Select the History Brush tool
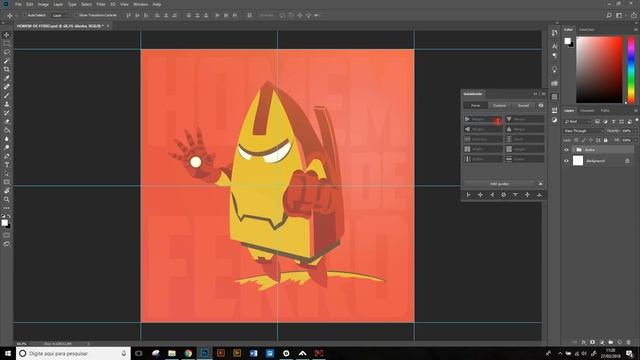Viewport: 640px width, 360px height. [7, 113]
